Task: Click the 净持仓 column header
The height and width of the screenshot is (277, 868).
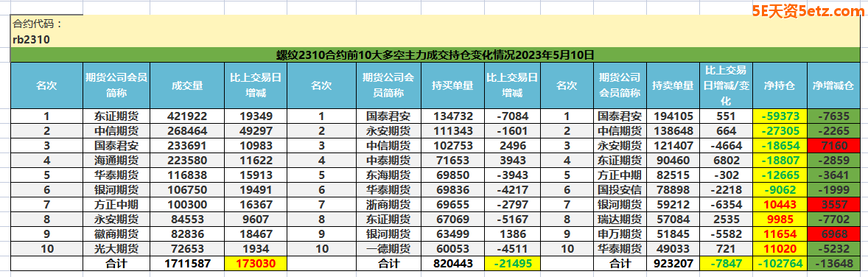Action: 780,86
